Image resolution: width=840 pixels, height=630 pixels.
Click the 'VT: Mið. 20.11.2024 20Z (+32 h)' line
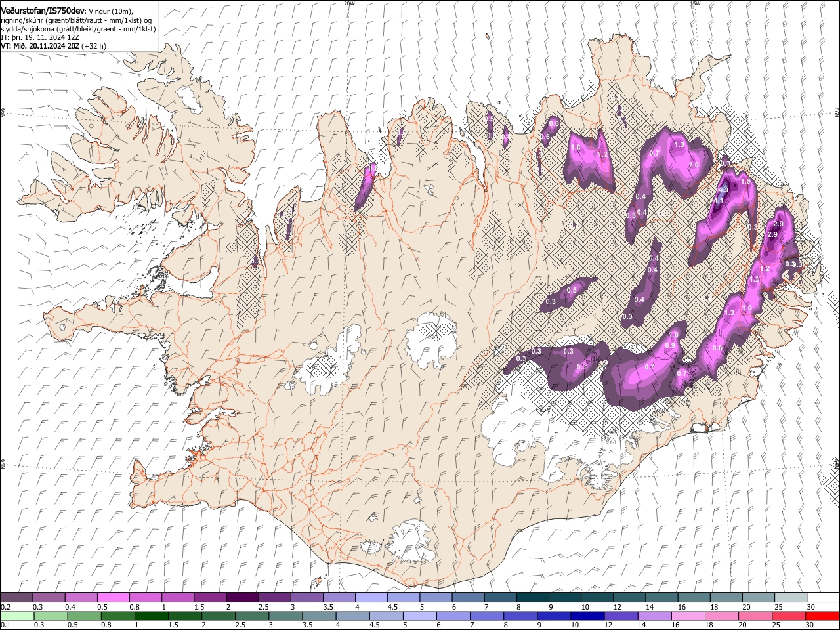pos(54,46)
